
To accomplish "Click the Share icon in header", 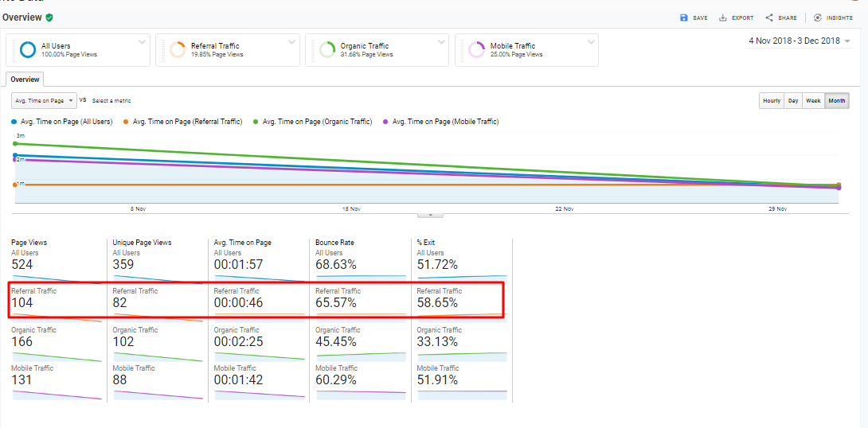I will [x=769, y=18].
